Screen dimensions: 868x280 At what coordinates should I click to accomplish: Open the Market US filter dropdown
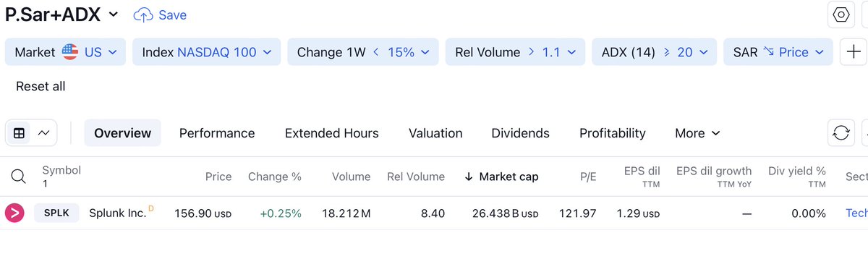pyautogui.click(x=66, y=52)
